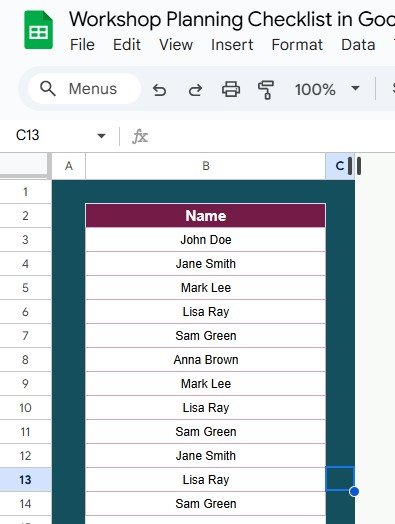This screenshot has height=524, width=395.
Task: Select row 12 header
Action: (x=25, y=456)
